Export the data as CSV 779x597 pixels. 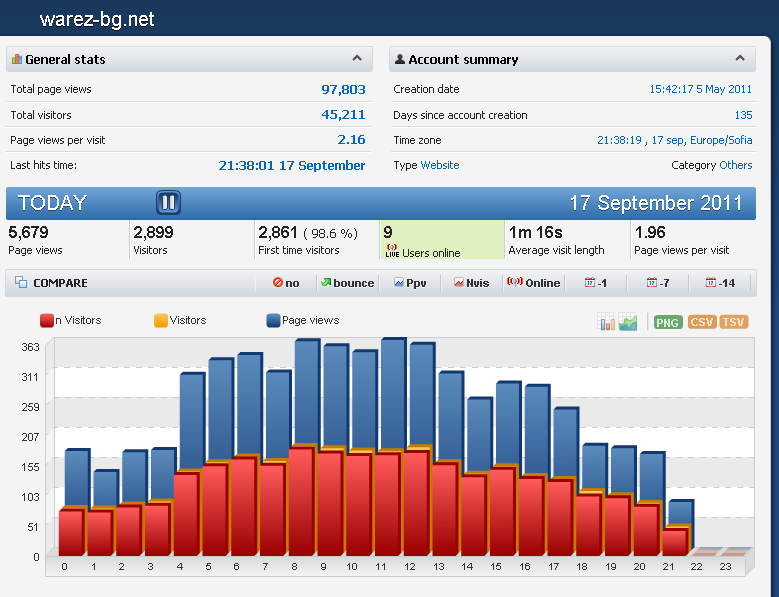pos(701,322)
